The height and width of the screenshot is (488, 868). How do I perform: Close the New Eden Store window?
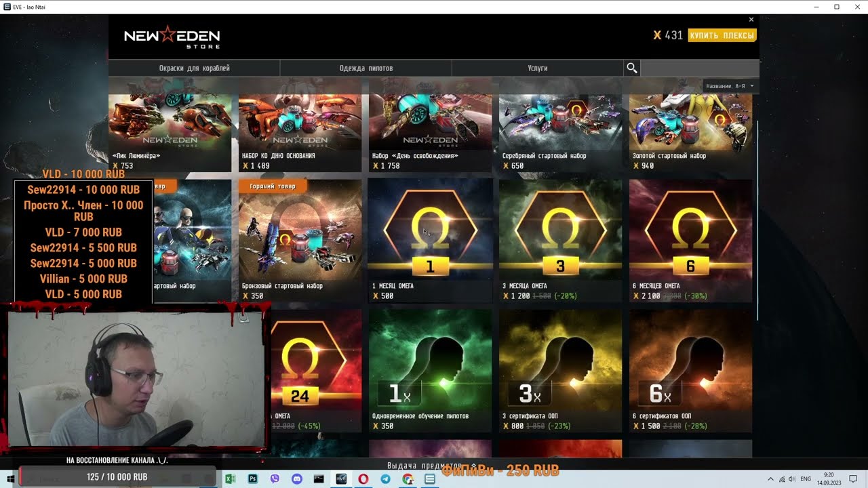[x=751, y=20]
